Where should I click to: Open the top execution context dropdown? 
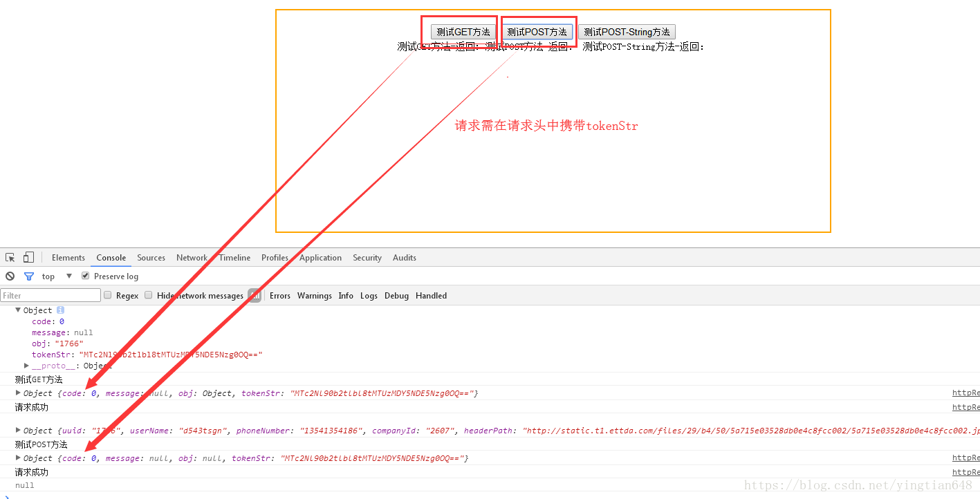(57, 276)
